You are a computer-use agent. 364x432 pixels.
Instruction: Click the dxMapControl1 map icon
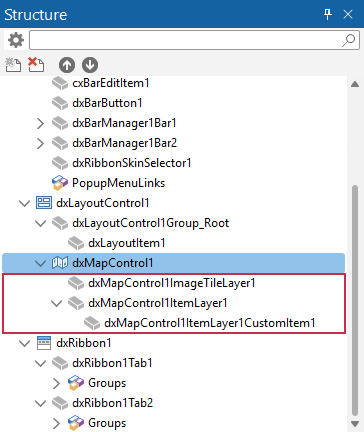tap(60, 263)
